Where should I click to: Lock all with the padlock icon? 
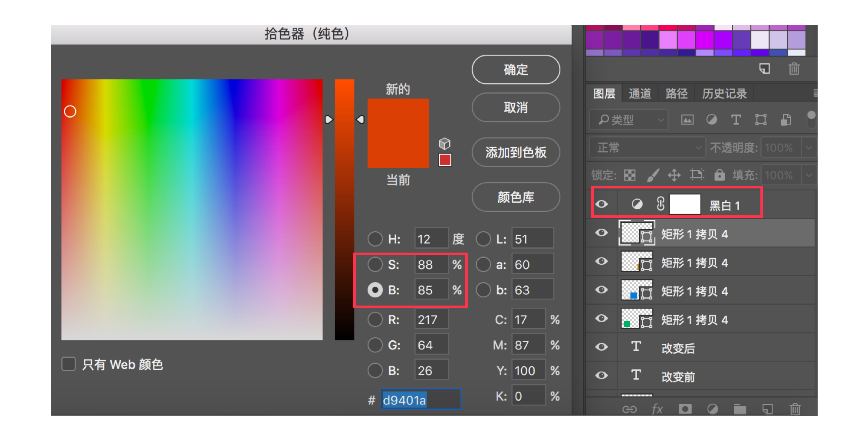(x=720, y=174)
